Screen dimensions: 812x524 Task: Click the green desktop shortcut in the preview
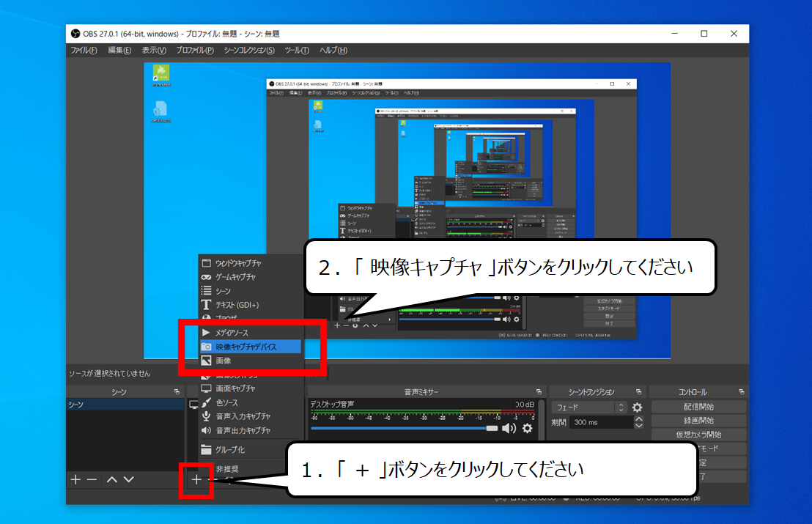click(161, 75)
